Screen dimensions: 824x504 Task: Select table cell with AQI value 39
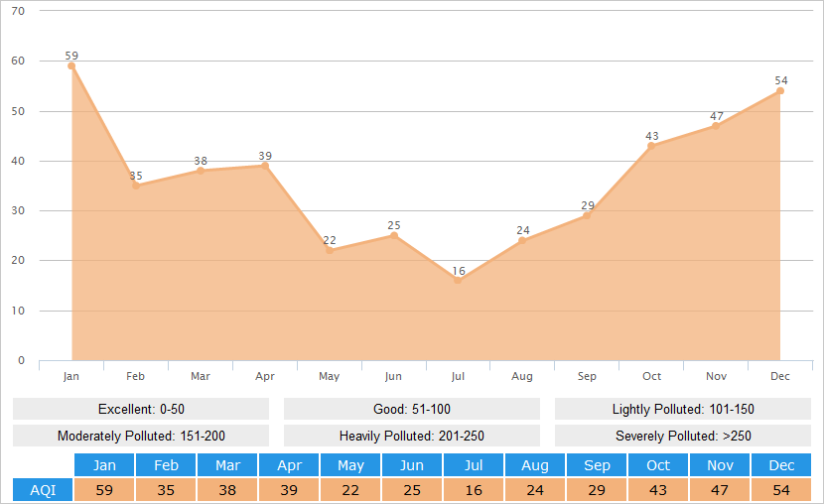[289, 490]
